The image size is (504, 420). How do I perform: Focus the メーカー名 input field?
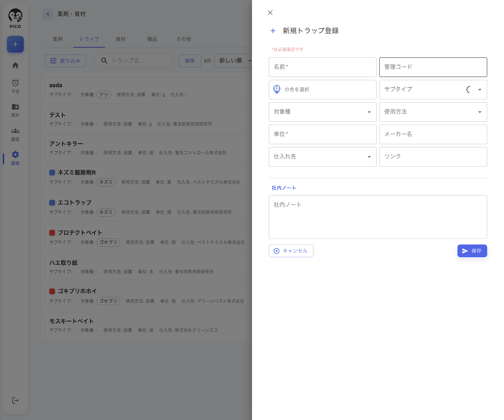pos(433,134)
